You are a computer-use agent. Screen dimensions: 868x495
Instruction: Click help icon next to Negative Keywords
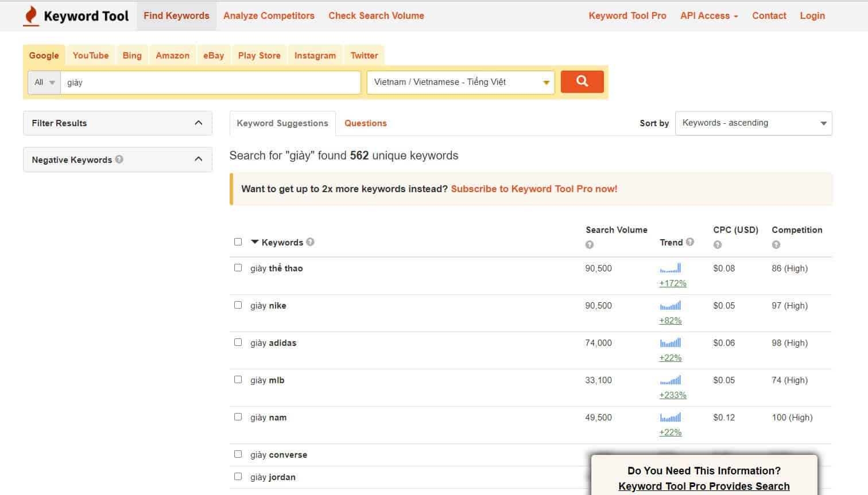(x=119, y=159)
